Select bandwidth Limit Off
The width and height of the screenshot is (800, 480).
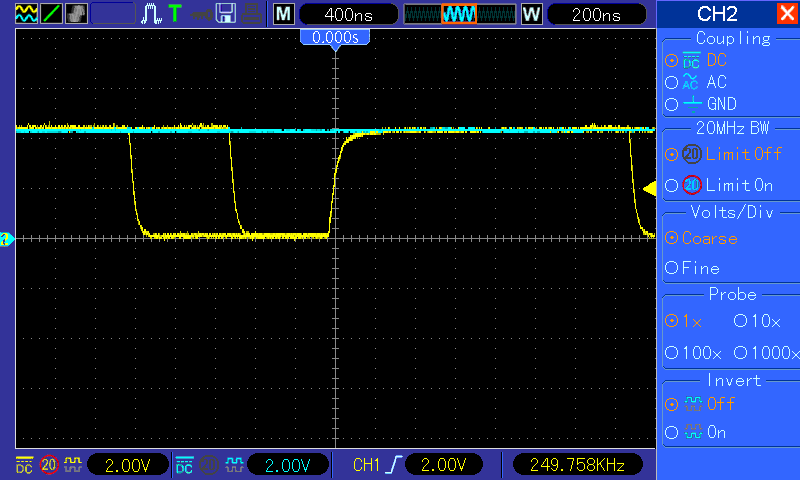723,154
